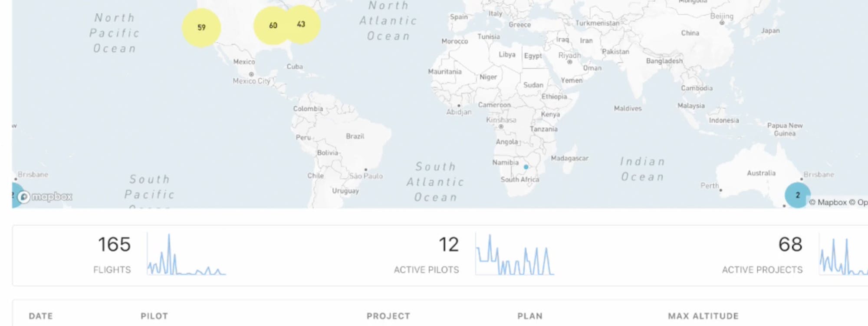Click the yellow cluster marker labeled 60
This screenshot has width=868, height=326.
[272, 26]
